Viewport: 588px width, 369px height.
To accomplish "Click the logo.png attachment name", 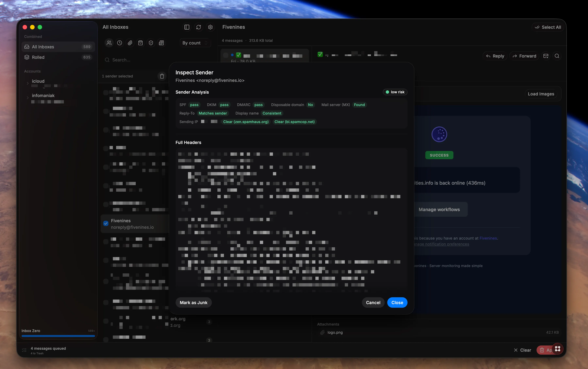I will (335, 332).
